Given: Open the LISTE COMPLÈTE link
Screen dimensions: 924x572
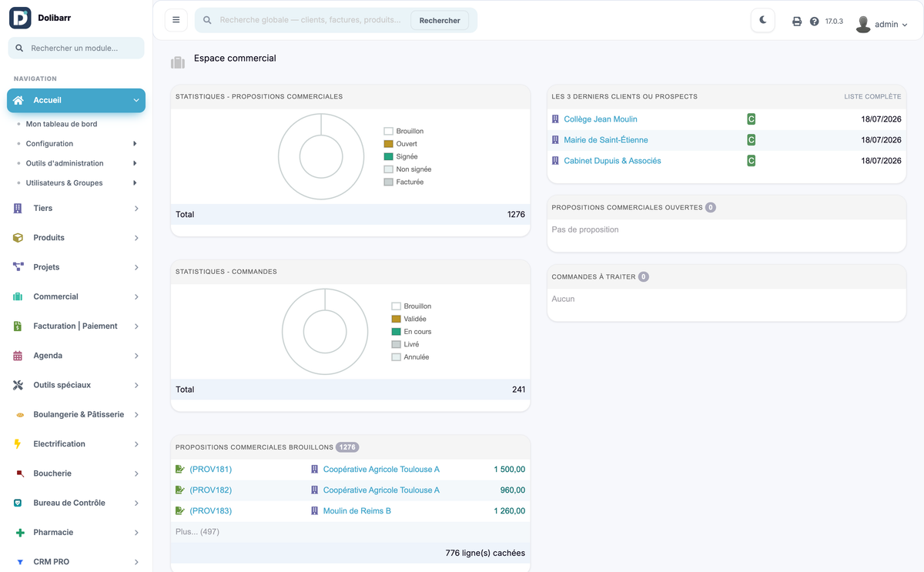Looking at the screenshot, I should (872, 97).
